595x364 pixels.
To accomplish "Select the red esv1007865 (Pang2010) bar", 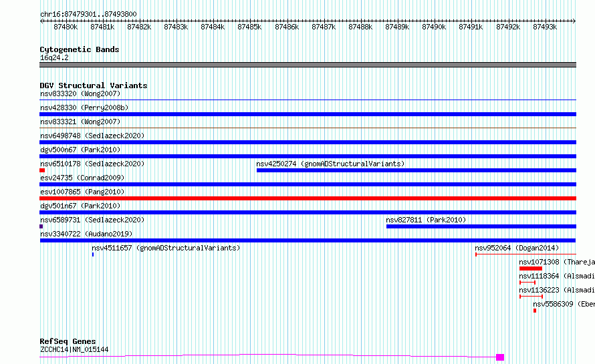I will (x=308, y=198).
